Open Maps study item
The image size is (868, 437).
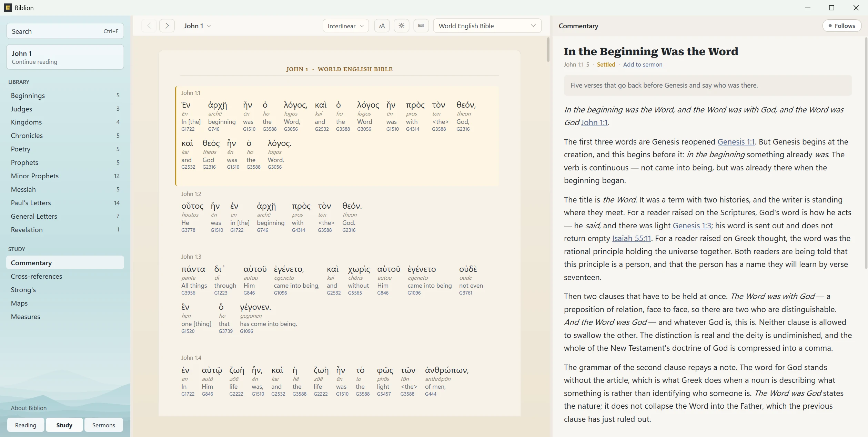tap(65, 303)
